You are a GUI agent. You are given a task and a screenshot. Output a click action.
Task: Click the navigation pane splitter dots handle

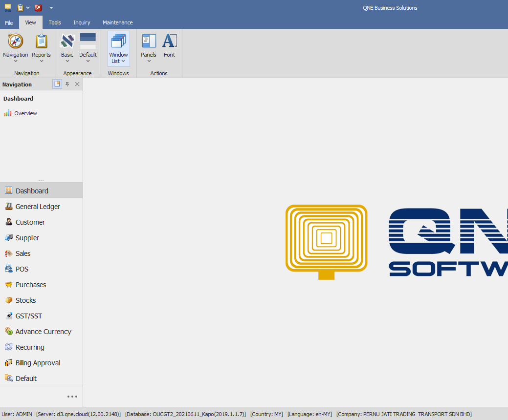tap(41, 180)
